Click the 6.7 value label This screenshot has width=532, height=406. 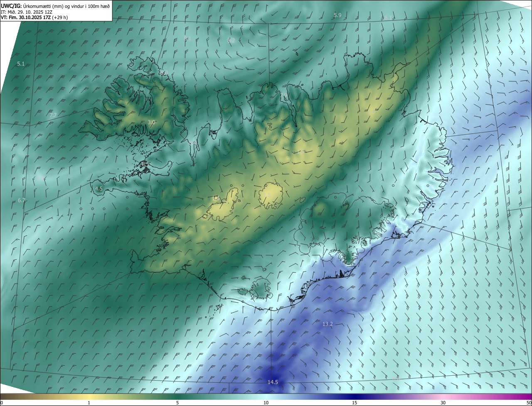22,200
